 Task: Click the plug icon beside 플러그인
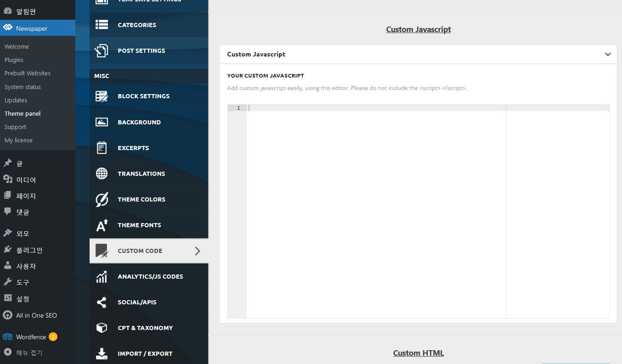click(8, 250)
